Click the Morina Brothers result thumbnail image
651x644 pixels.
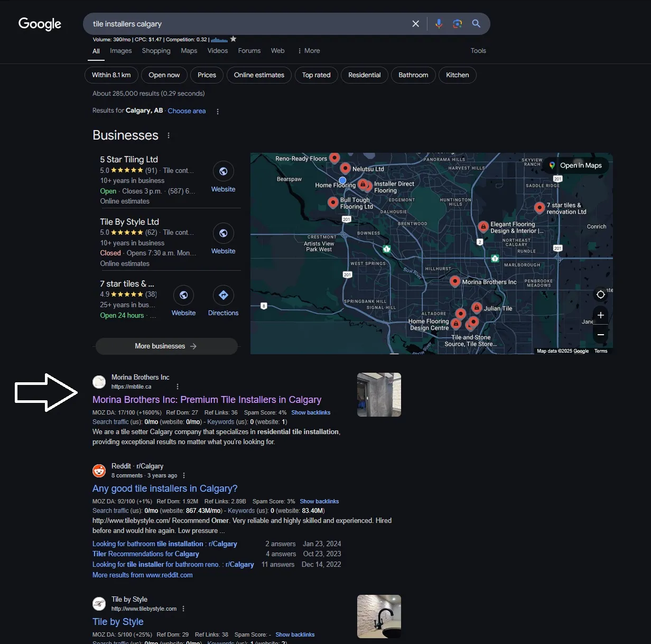[378, 394]
